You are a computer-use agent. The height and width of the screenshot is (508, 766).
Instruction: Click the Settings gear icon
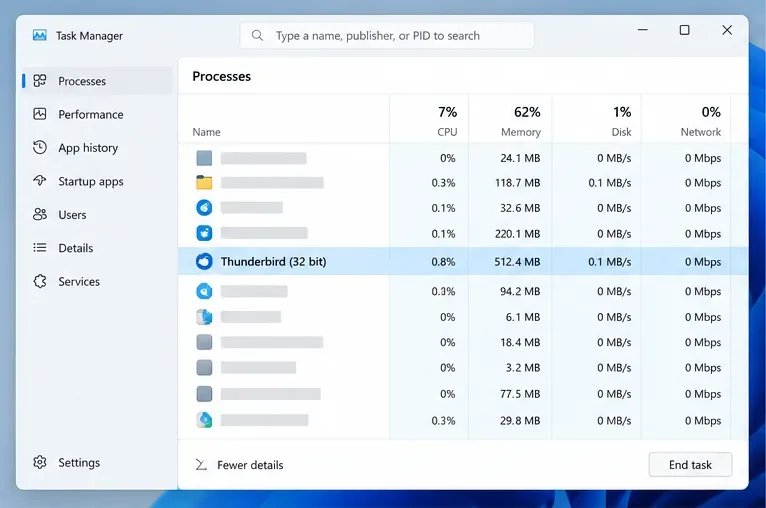pyautogui.click(x=40, y=462)
